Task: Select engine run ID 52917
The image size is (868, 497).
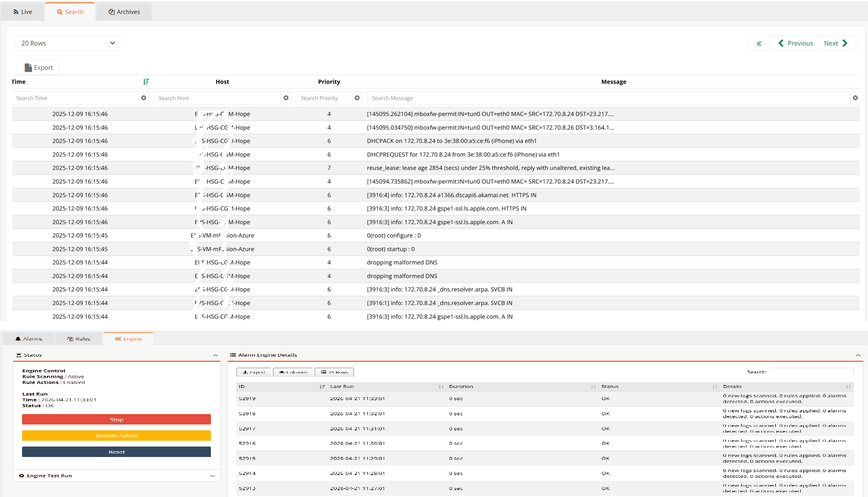Action: pos(247,429)
